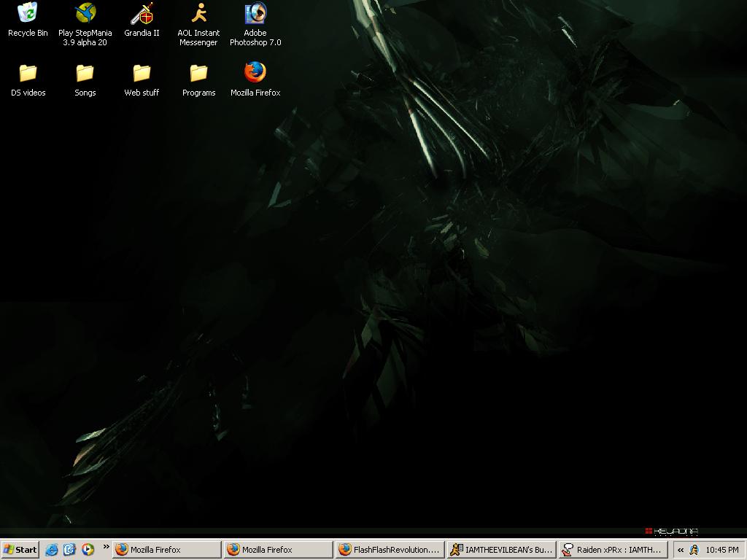Select the Play StepMania 3.9 alpha icon

click(x=85, y=24)
